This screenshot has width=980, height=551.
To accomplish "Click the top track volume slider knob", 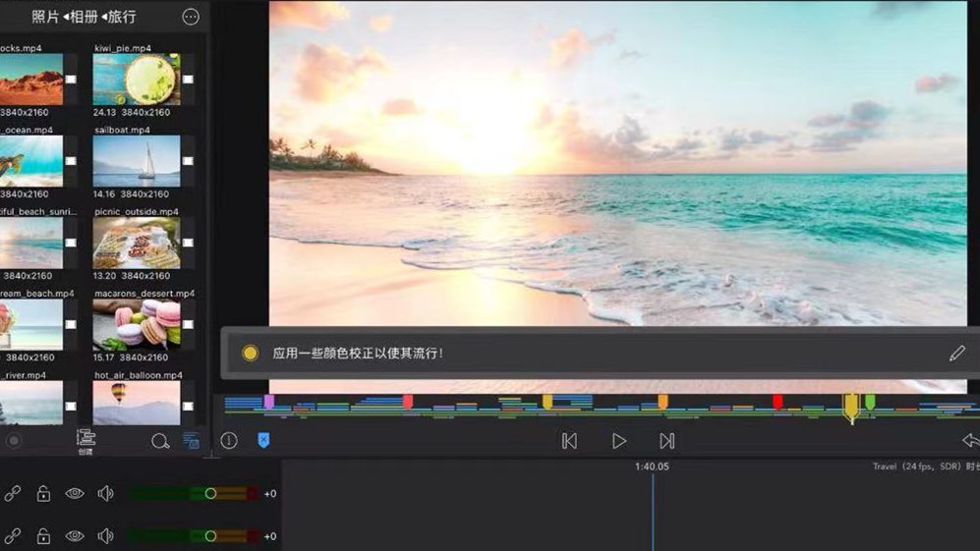I will click(x=210, y=493).
